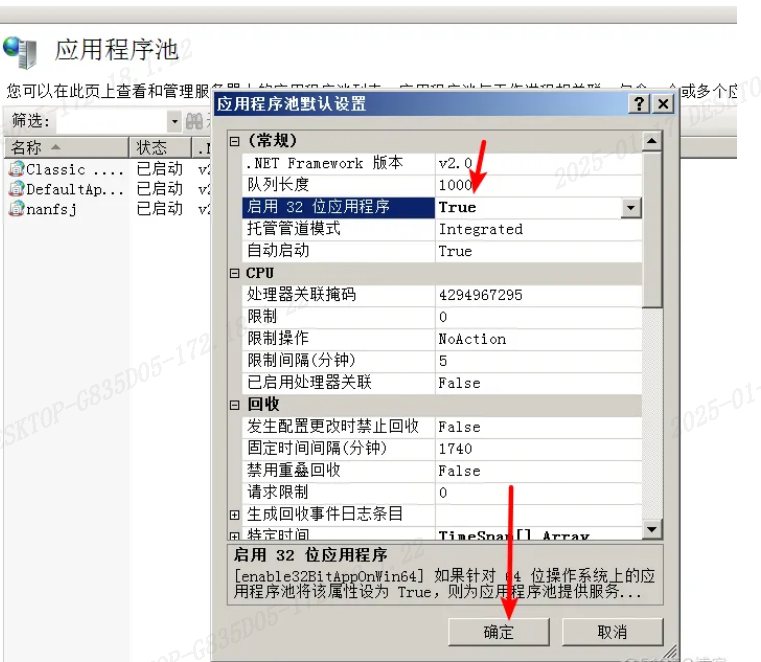Click the v2.0 framework version value

click(455, 164)
